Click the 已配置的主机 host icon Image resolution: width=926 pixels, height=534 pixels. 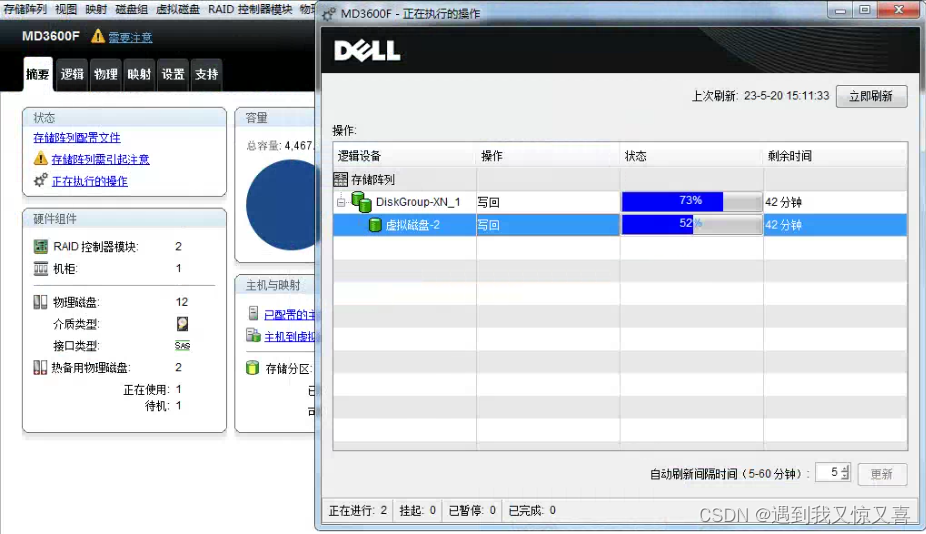(x=253, y=313)
